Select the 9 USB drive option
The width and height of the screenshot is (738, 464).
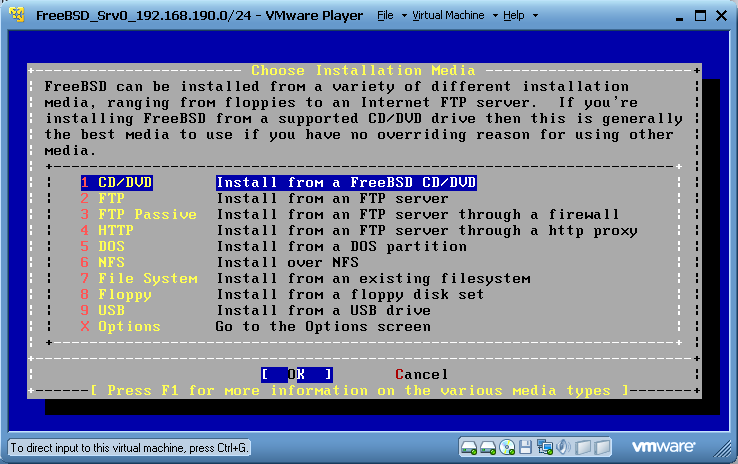(x=255, y=311)
